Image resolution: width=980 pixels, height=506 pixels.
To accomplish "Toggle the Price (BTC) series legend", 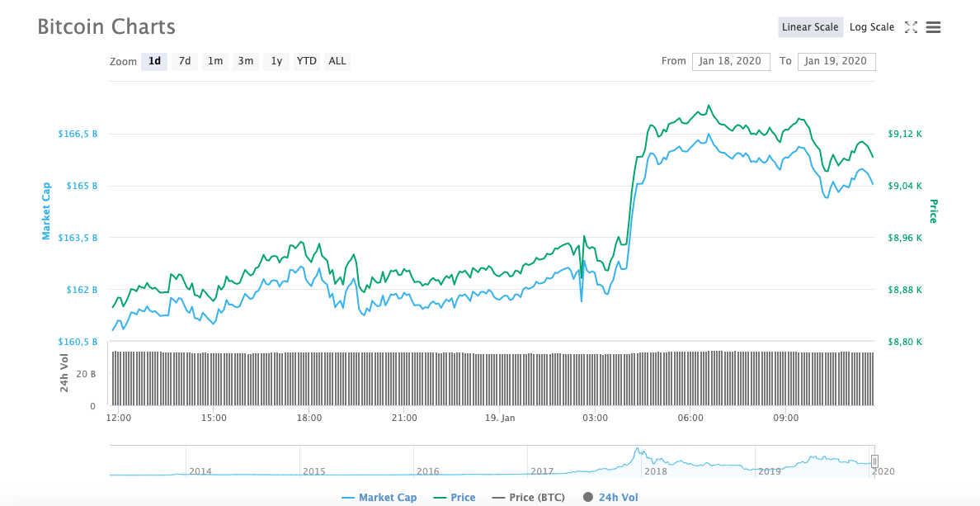I will pos(528,497).
